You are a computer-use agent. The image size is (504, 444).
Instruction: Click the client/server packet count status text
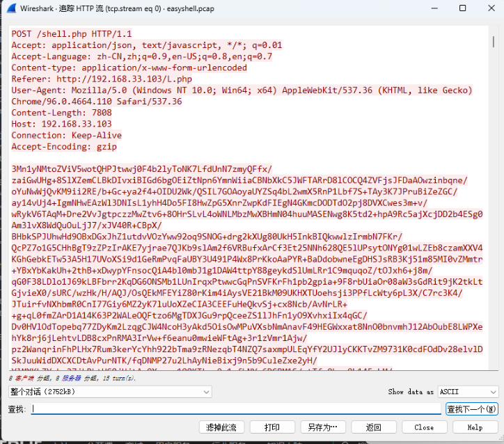click(72, 378)
